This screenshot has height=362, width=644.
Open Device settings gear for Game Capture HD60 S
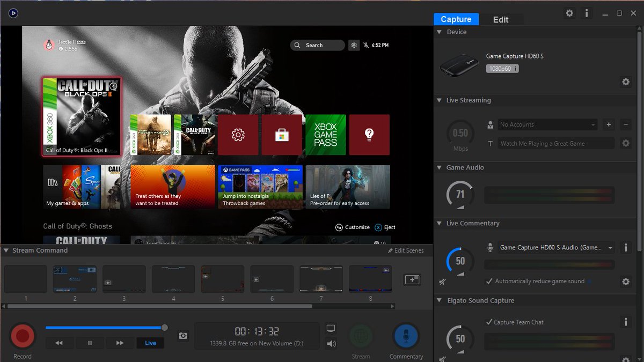pos(625,82)
